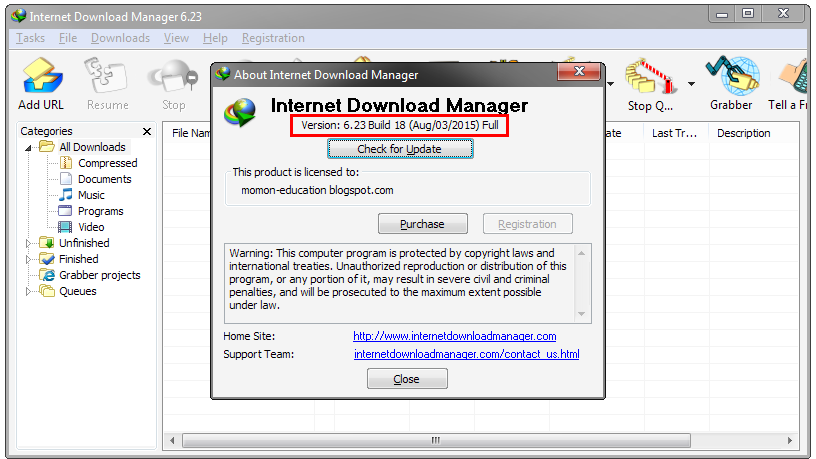
Task: Open the Stop Queue dropdown arrow
Action: 692,84
